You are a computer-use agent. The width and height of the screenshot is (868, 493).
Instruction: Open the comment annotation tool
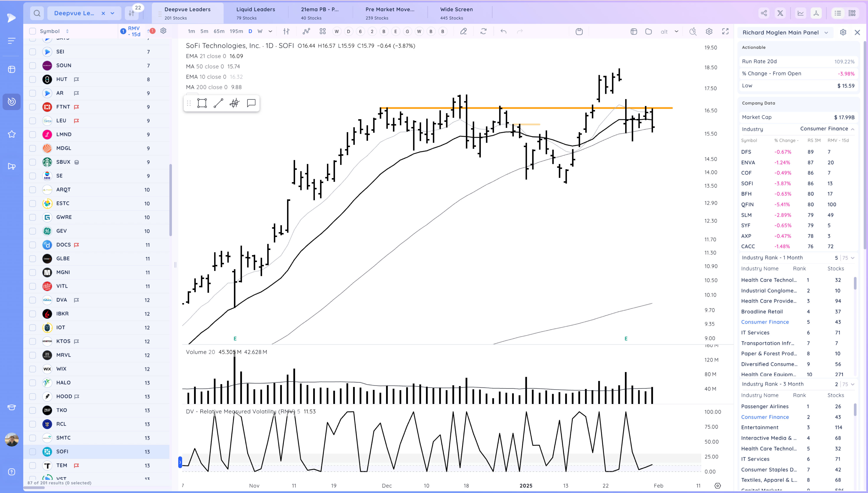click(251, 103)
